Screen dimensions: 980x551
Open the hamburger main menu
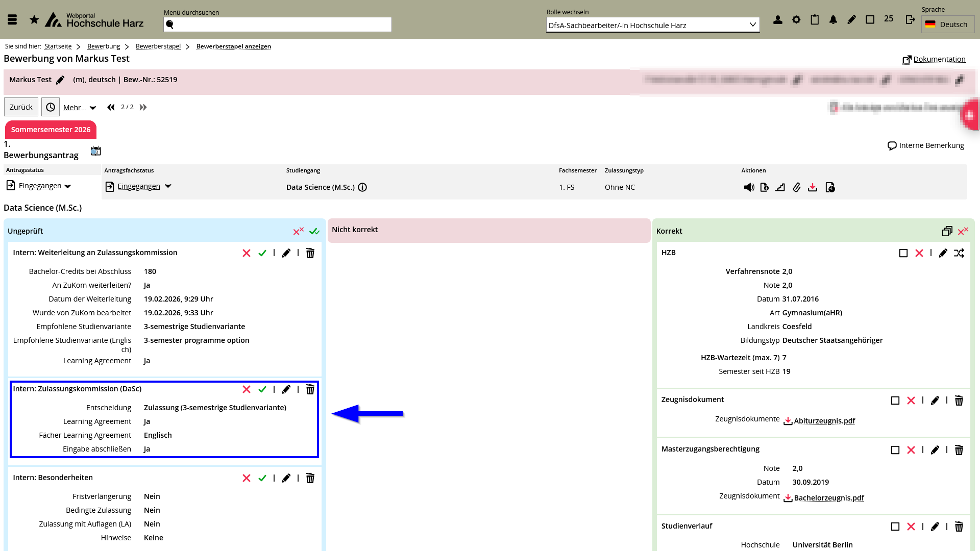pyautogui.click(x=12, y=20)
